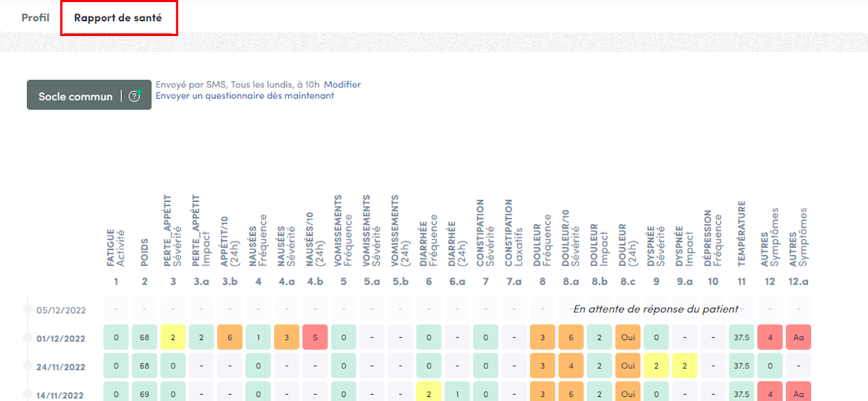Click the red Aa cell on 01/12/2022

point(798,337)
